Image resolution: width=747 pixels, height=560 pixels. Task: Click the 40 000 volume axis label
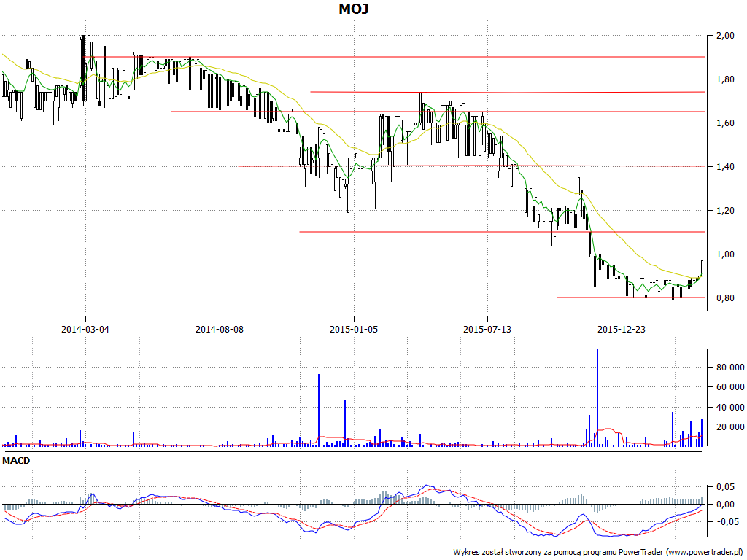point(730,407)
